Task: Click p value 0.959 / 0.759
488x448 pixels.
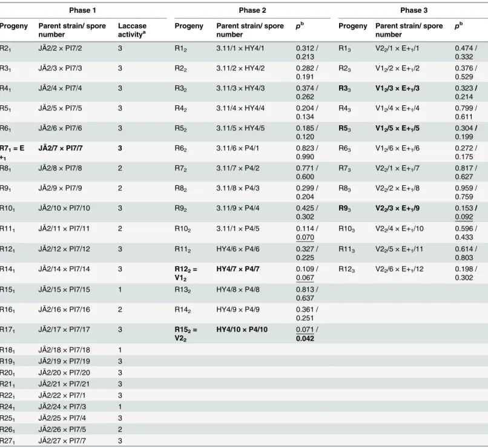Action: [466, 193]
